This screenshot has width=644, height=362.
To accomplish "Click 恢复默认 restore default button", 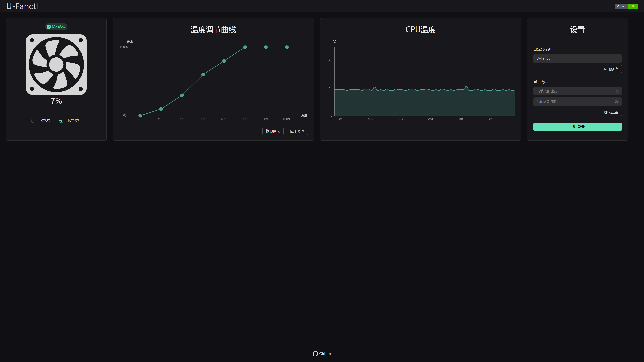I will point(273,131).
